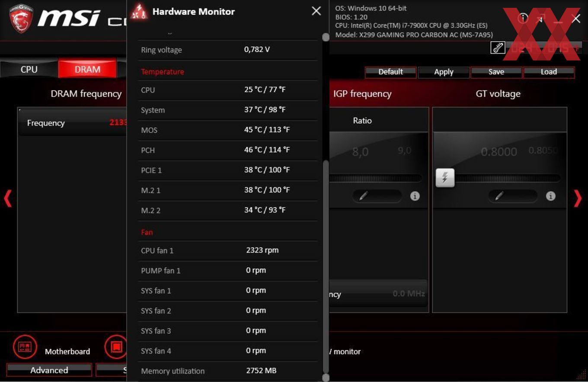588x382 pixels.
Task: Click the Fan section heading
Action: tap(147, 232)
